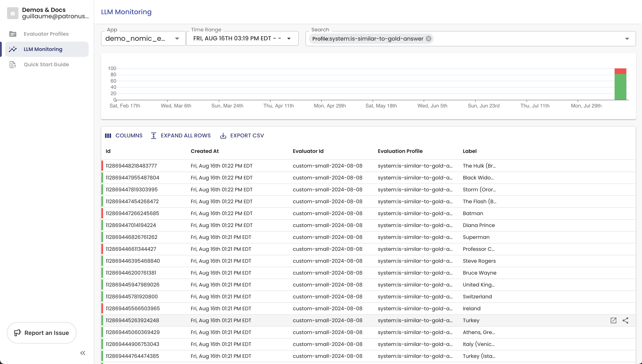
Task: Select LLM Monitoring in sidebar
Action: (47, 49)
